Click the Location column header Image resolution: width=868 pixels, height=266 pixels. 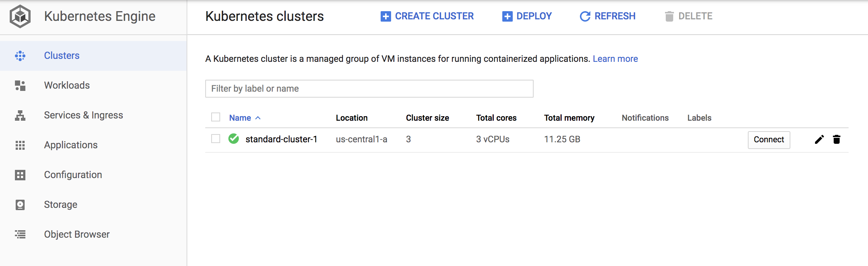(x=352, y=118)
